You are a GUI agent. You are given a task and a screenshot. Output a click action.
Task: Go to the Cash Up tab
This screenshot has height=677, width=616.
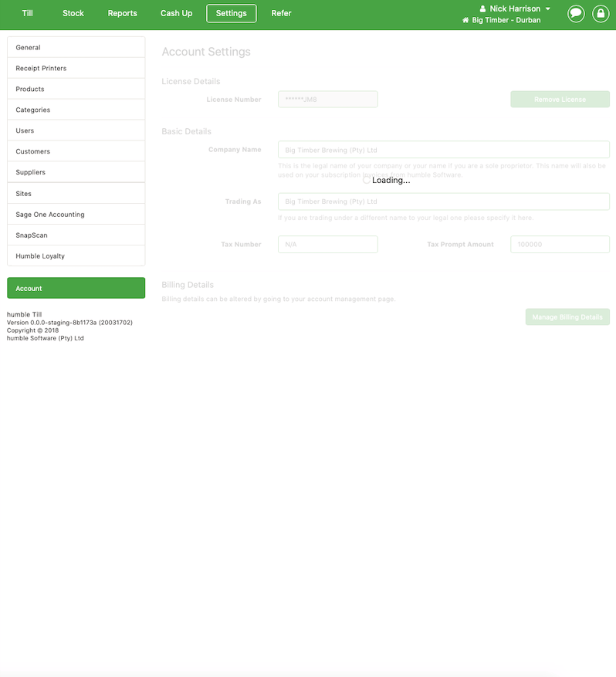(176, 13)
